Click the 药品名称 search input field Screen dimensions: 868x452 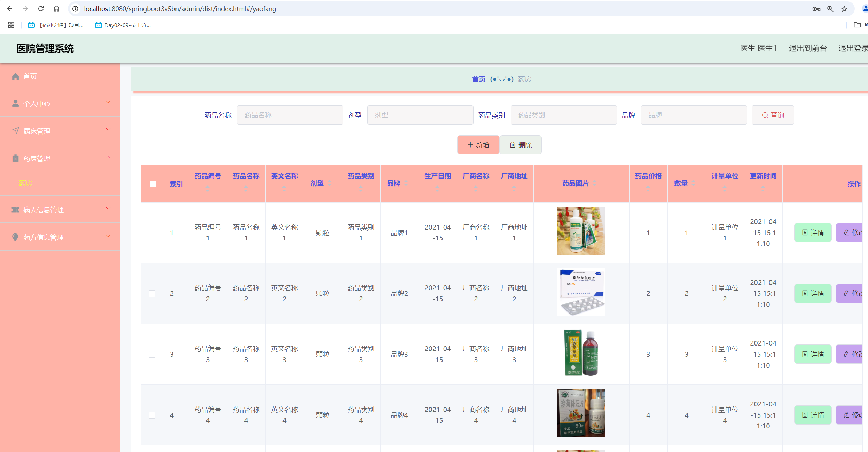coord(290,115)
